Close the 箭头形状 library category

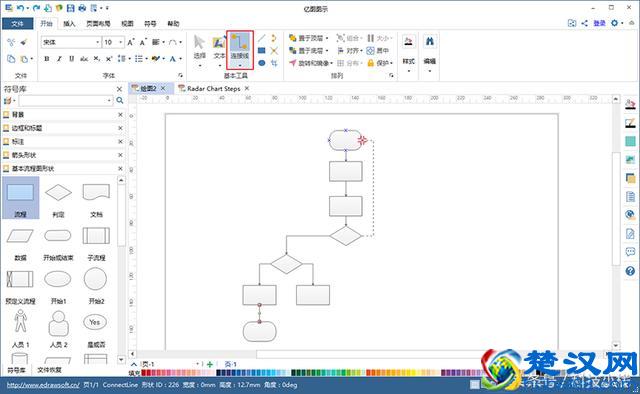click(x=120, y=155)
